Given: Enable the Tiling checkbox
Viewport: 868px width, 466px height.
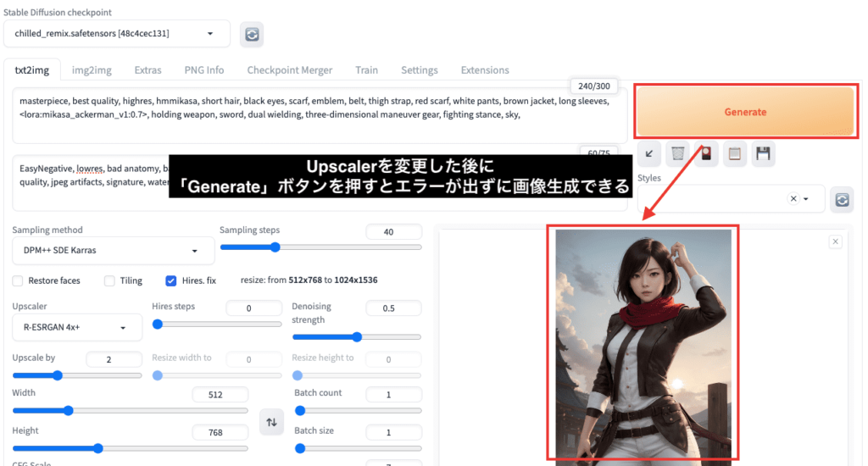Looking at the screenshot, I should click(x=109, y=280).
